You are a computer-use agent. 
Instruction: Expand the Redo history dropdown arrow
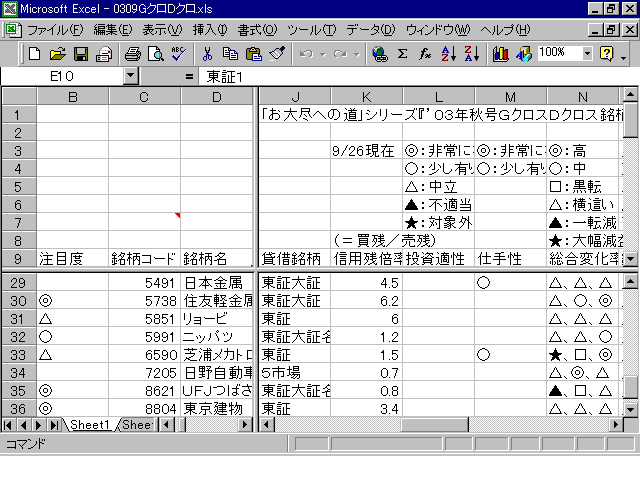point(357,54)
